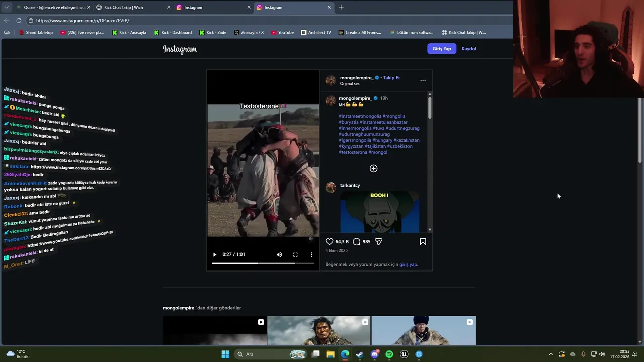Image resolution: width=644 pixels, height=362 pixels.
Task: Share the post with the paper plane icon
Action: [379, 242]
